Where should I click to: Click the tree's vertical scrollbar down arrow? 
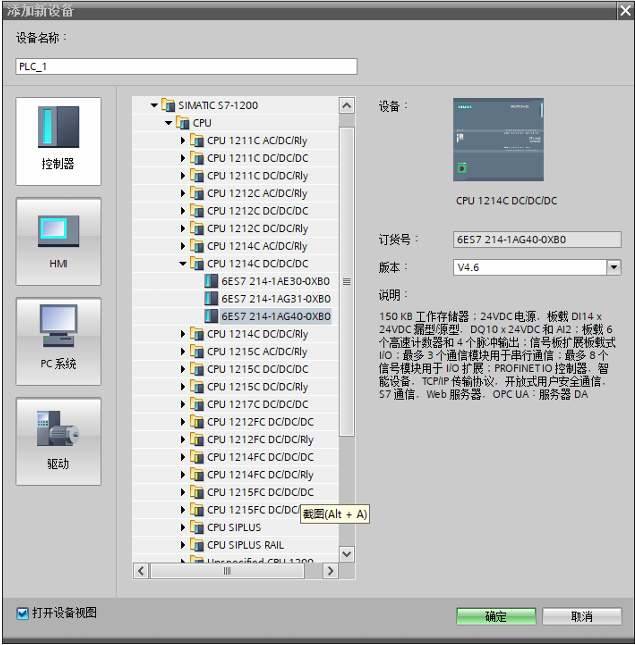347,554
